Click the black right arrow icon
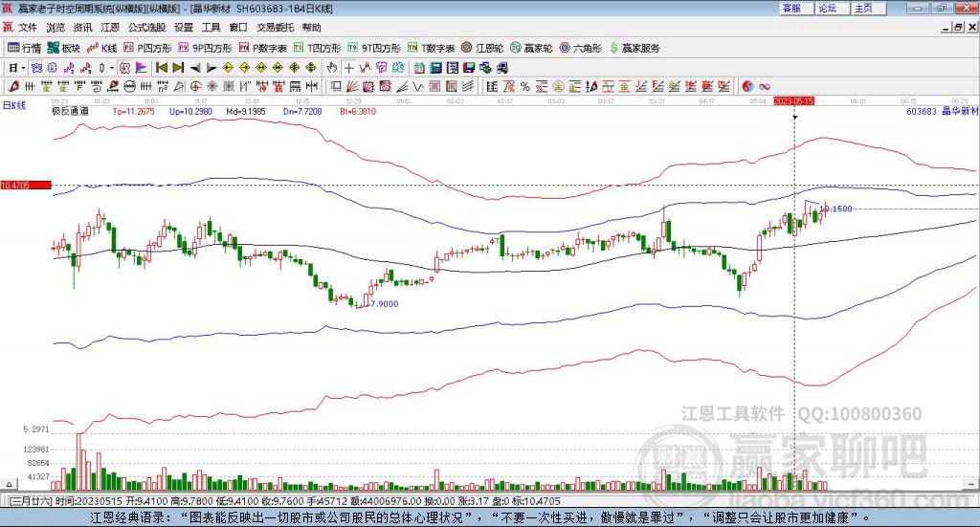Screen dimensions: 980x527 [212, 68]
